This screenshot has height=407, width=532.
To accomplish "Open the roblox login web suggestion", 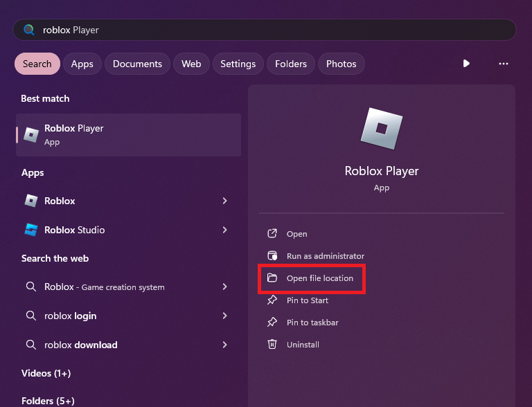I will tap(129, 316).
